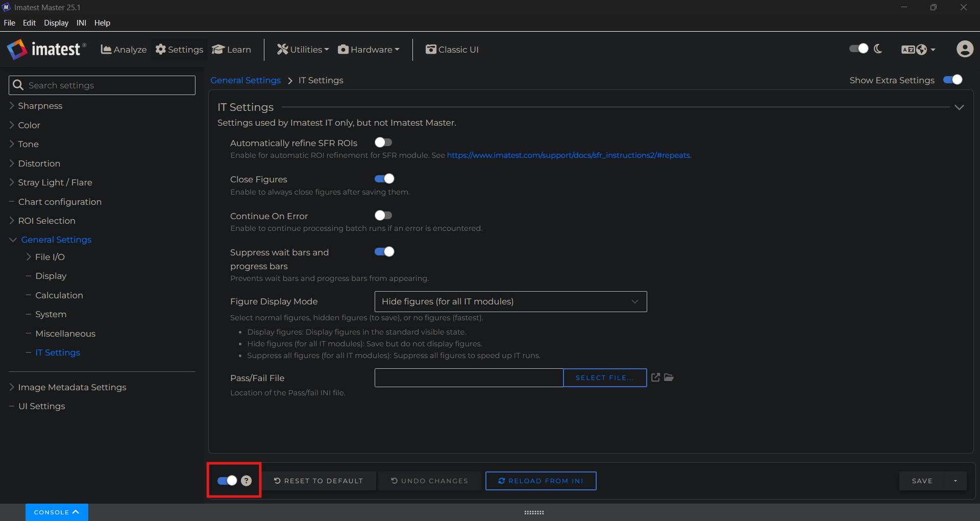Click the Save button
This screenshot has width=980, height=521.
point(922,481)
